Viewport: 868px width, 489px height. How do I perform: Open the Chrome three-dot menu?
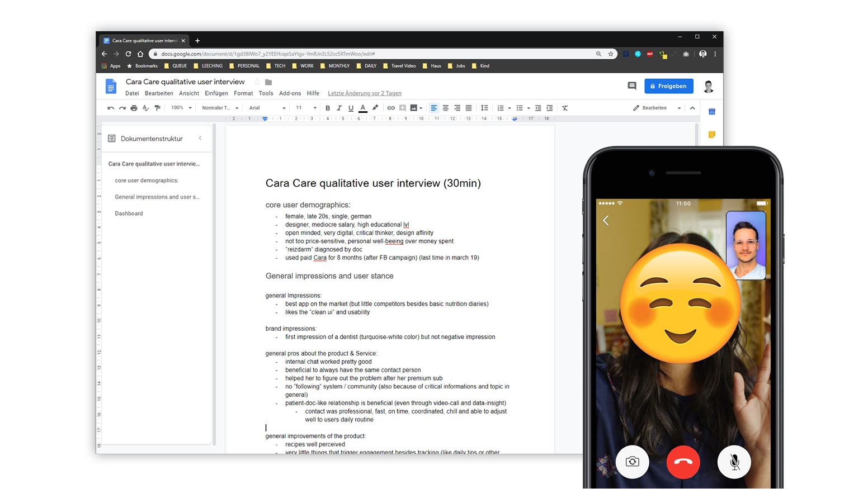tap(715, 54)
